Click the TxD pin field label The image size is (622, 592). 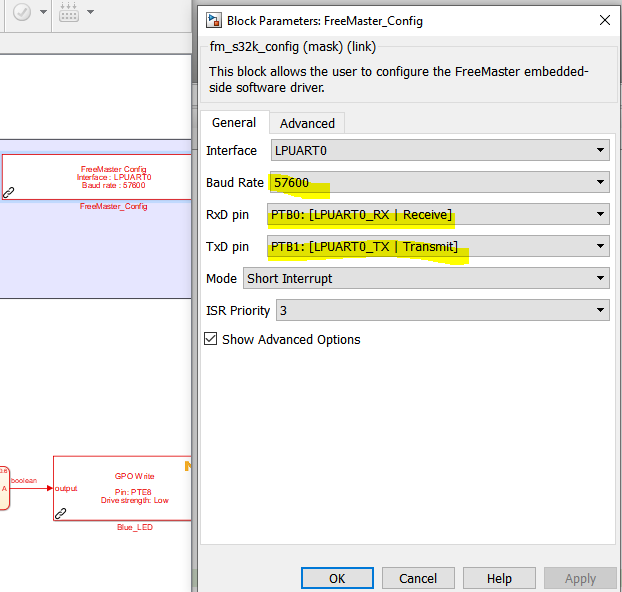[227, 247]
